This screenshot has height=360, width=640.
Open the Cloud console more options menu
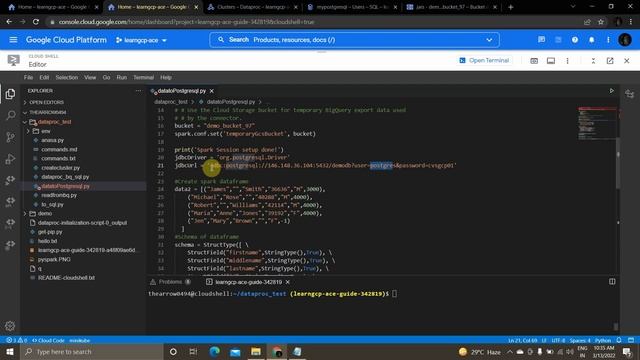point(608,40)
